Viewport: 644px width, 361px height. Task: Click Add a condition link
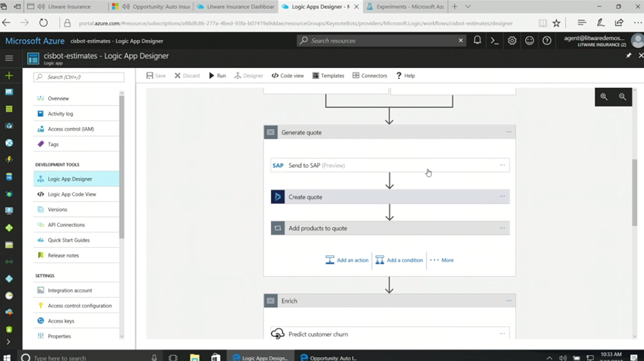click(399, 261)
